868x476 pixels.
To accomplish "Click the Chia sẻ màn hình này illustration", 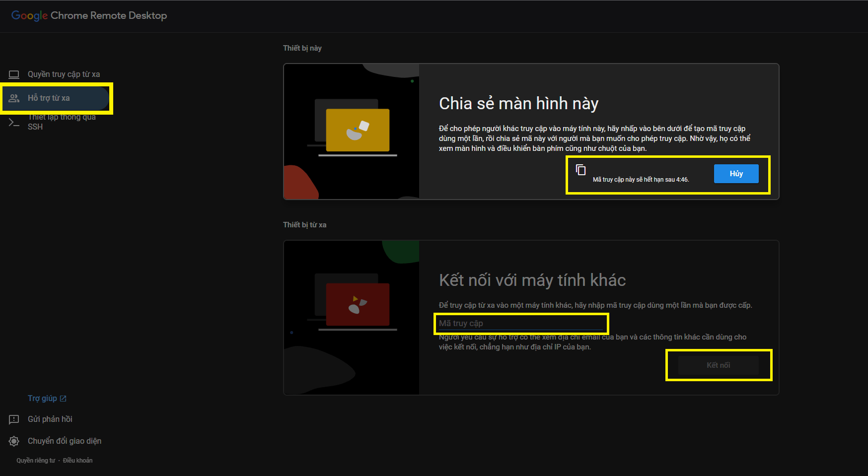I will (351, 132).
